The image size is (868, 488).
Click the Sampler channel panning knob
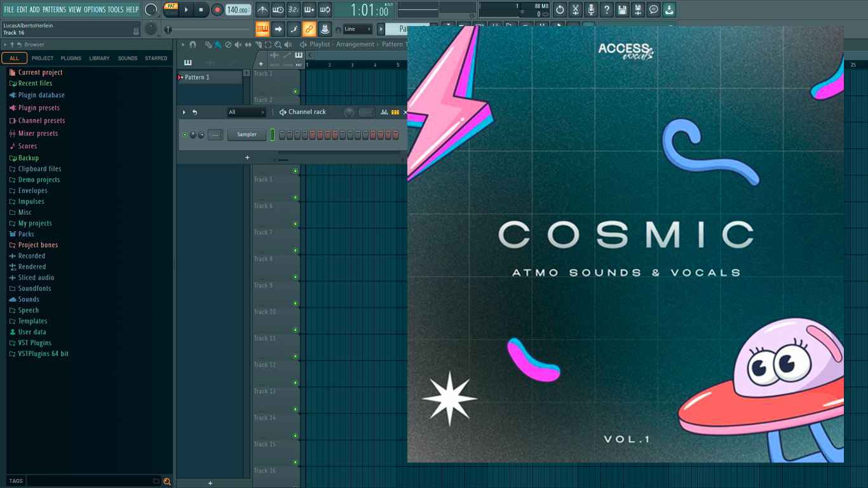193,135
